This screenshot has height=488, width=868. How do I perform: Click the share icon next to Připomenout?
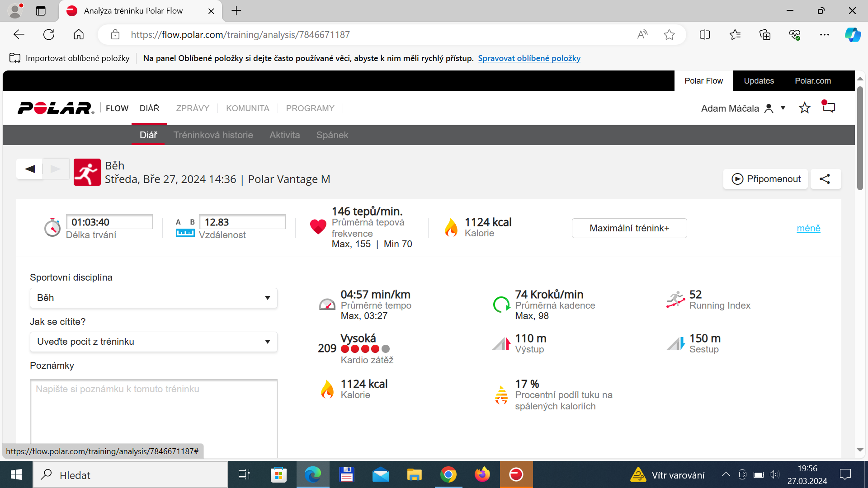pyautogui.click(x=825, y=179)
